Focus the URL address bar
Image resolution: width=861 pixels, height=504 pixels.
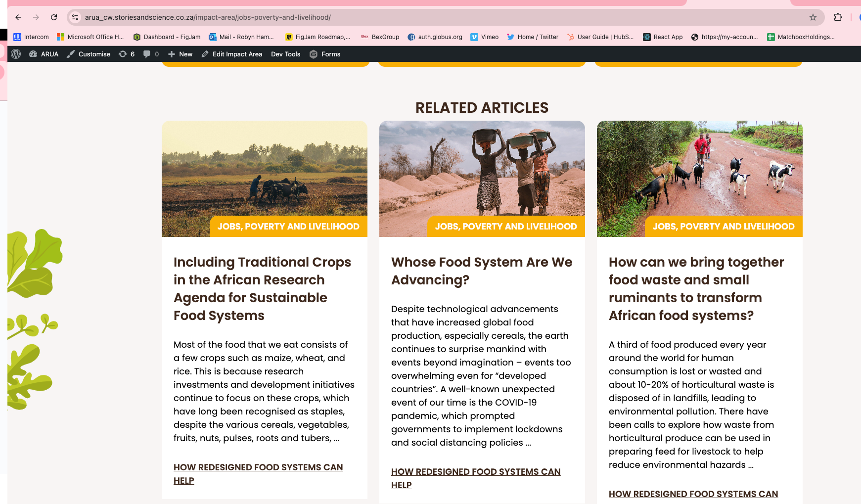(396, 17)
